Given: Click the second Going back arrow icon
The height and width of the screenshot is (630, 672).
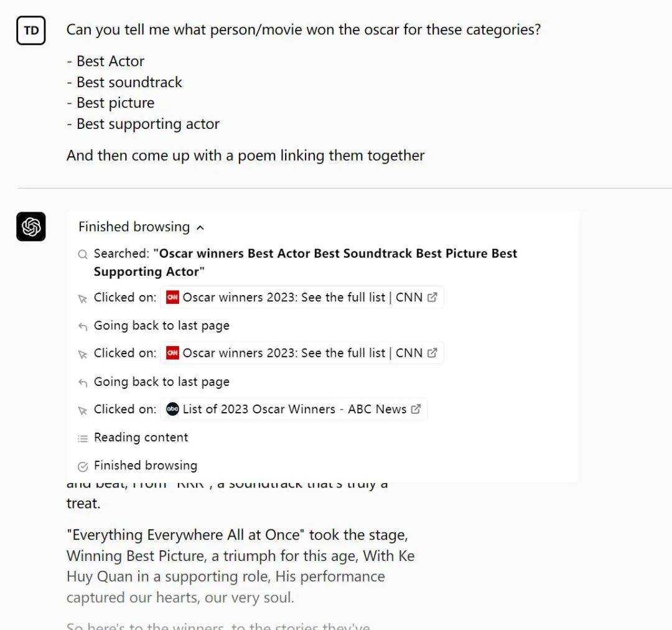Looking at the screenshot, I should point(83,383).
